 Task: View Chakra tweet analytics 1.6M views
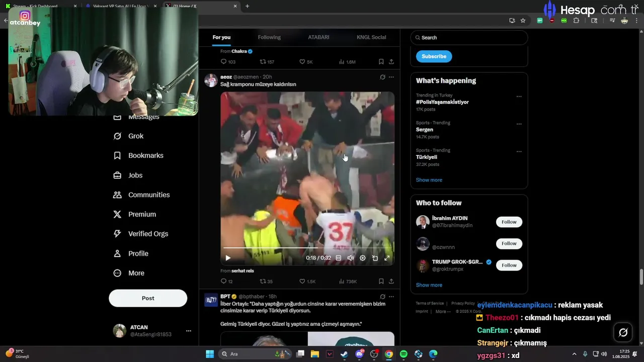(x=347, y=62)
